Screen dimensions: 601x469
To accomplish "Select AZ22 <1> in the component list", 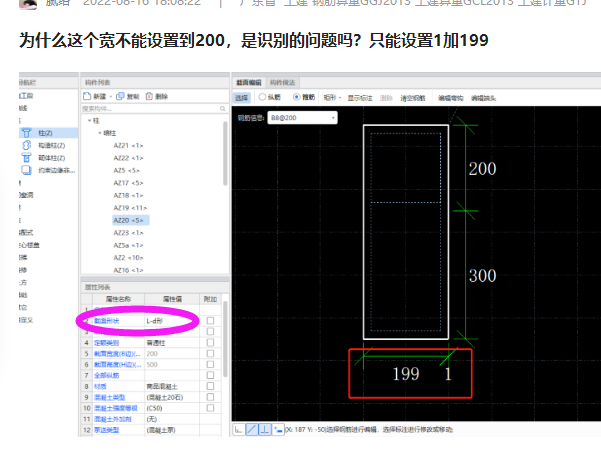I will (128, 158).
